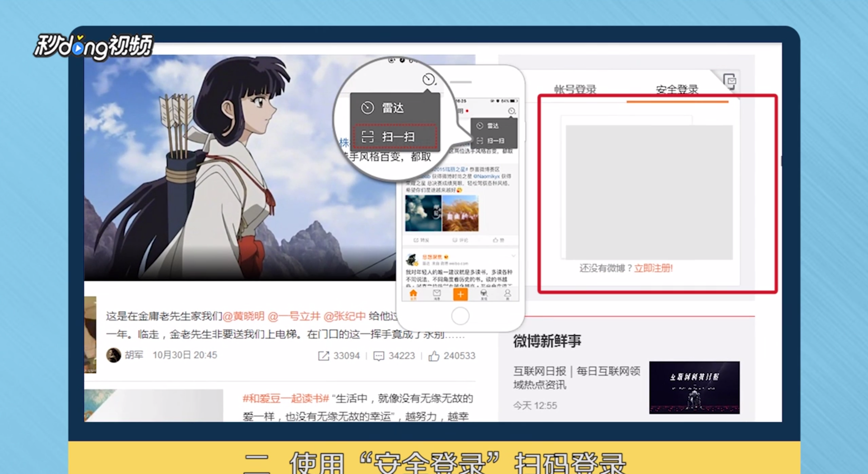The image size is (868, 474).
Task: Select 扫一扫 in the magnified menu
Action: [x=394, y=136]
